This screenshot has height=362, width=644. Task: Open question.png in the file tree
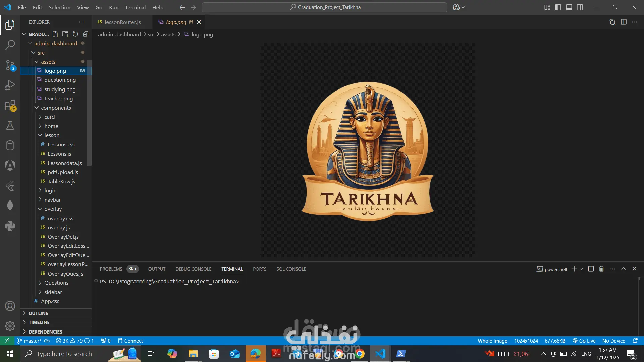tap(60, 80)
